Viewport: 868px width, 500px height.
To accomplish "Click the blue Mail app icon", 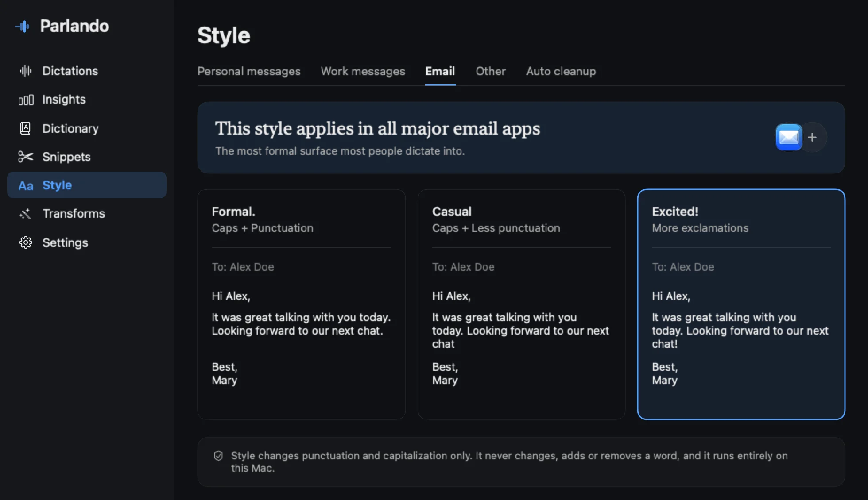I will (x=789, y=137).
